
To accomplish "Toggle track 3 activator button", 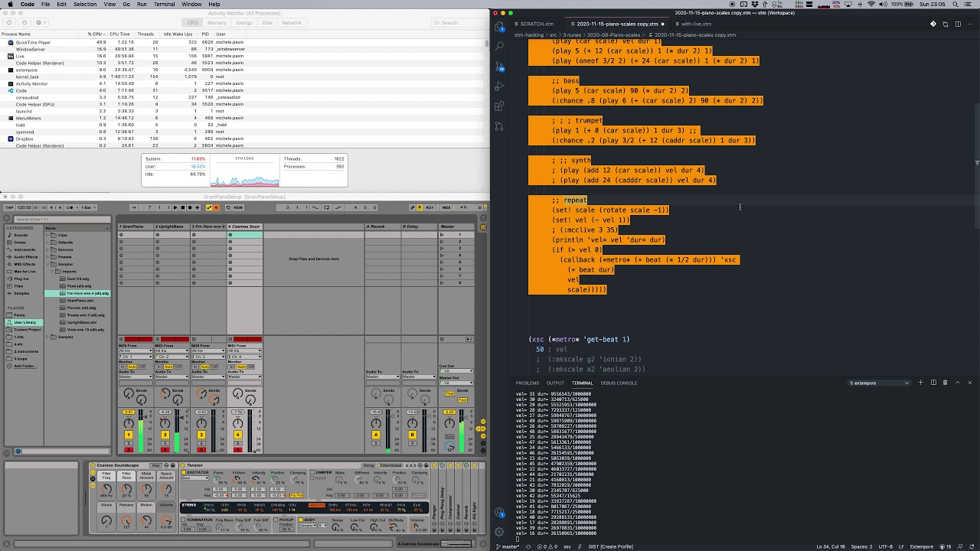I will [x=201, y=435].
